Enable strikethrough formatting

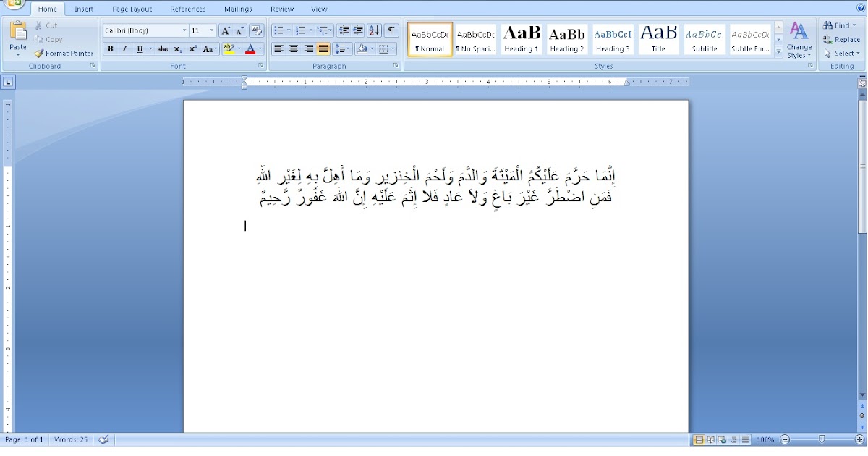(x=163, y=49)
